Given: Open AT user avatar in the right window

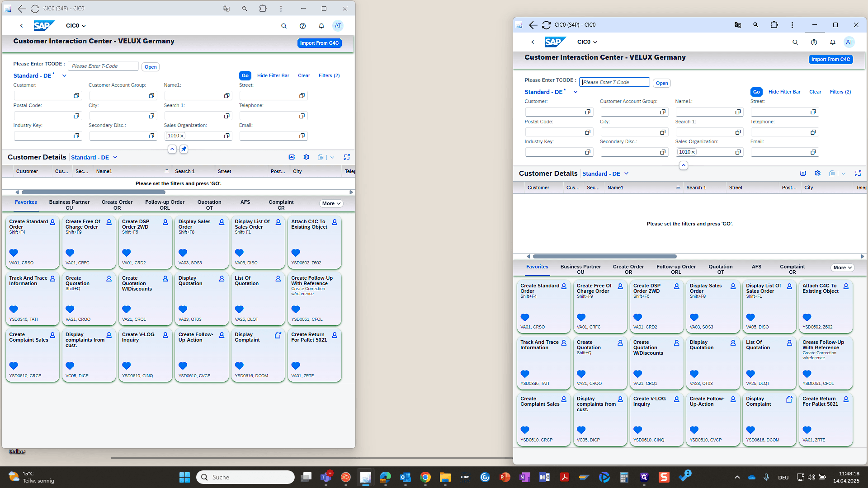Looking at the screenshot, I should (849, 42).
